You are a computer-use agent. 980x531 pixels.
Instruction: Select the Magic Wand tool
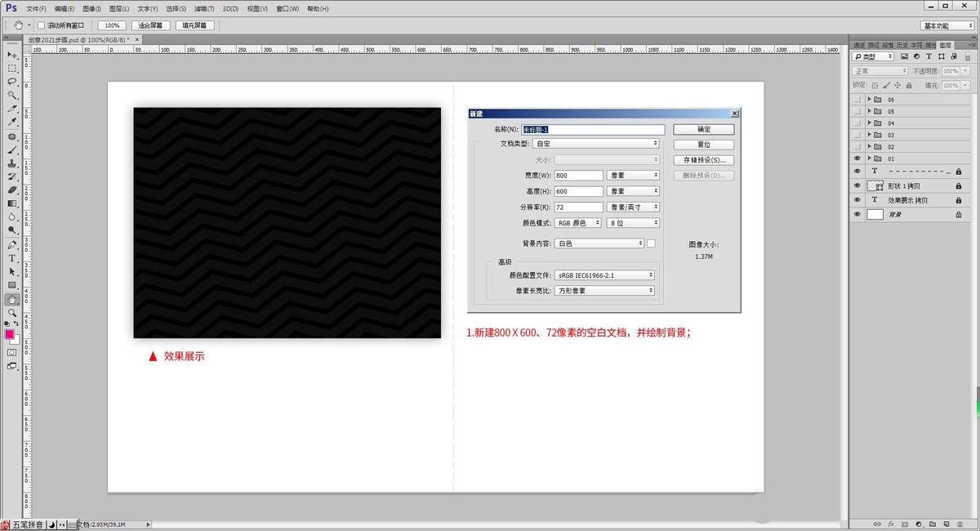coord(12,95)
